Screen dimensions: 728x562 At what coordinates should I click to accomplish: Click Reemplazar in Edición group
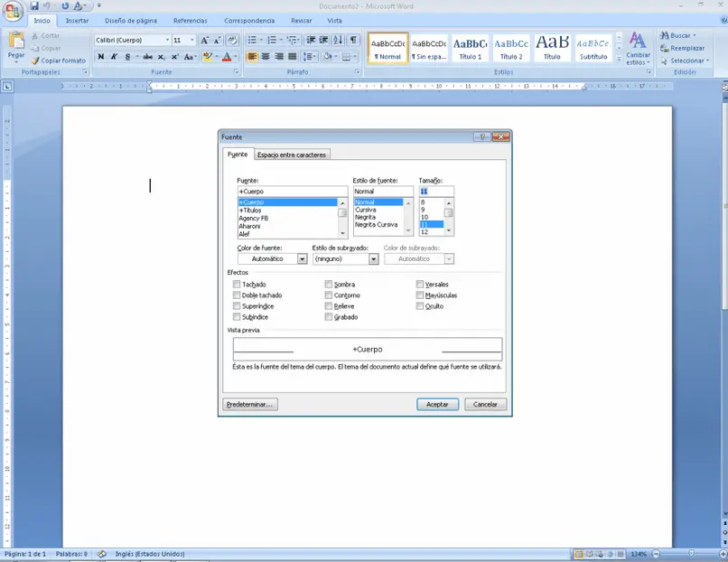point(683,48)
